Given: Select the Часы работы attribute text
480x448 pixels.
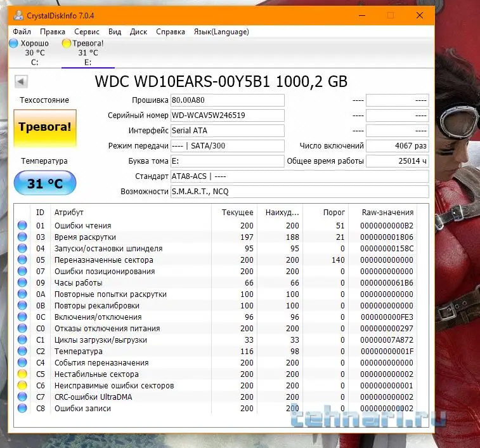Looking at the screenshot, I should (x=79, y=283).
